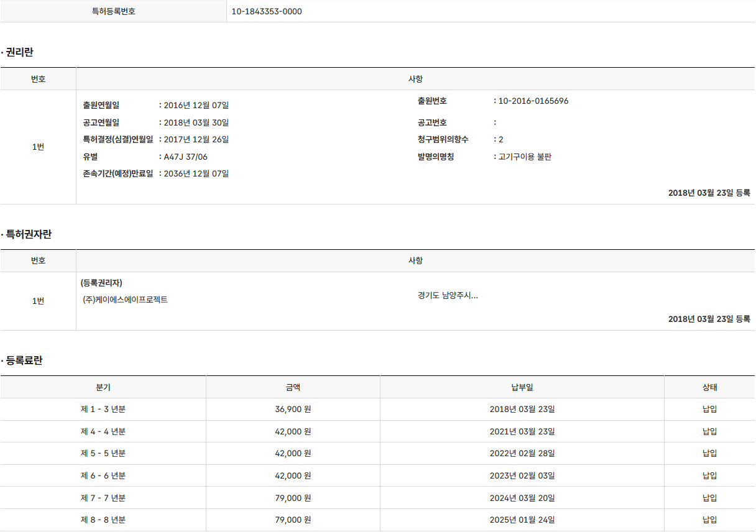756x532 pixels.
Task: Click the application number 10-2016-0165696
Action: tap(533, 101)
